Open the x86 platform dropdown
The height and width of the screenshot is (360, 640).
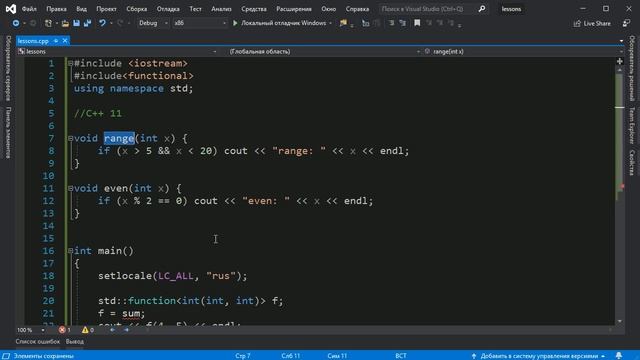[200, 23]
